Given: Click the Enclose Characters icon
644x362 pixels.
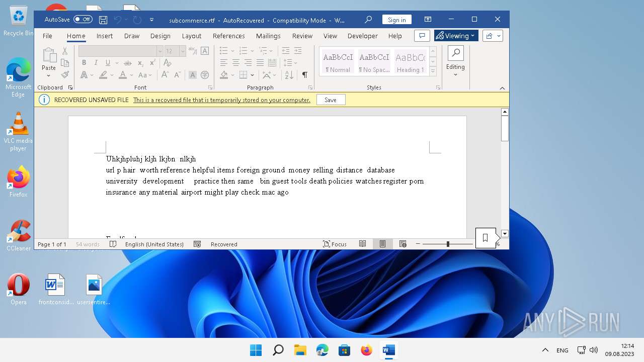Looking at the screenshot, I should coord(205,75).
